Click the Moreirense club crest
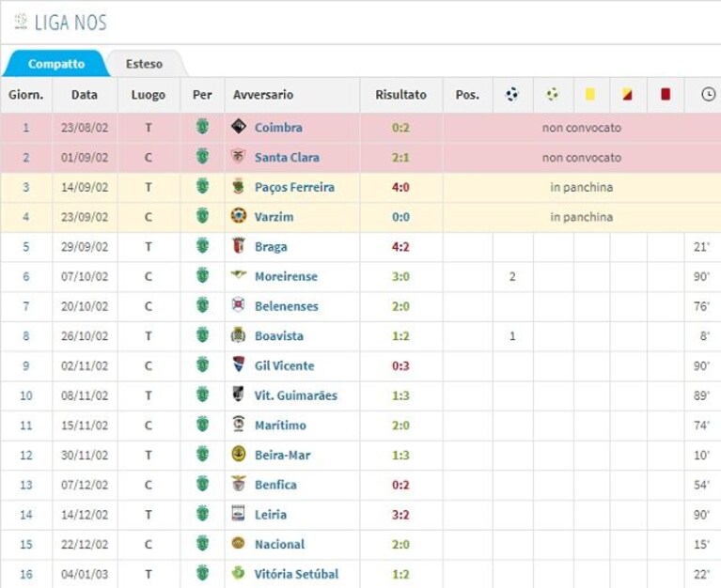Image resolution: width=721 pixels, height=588 pixels. (238, 274)
